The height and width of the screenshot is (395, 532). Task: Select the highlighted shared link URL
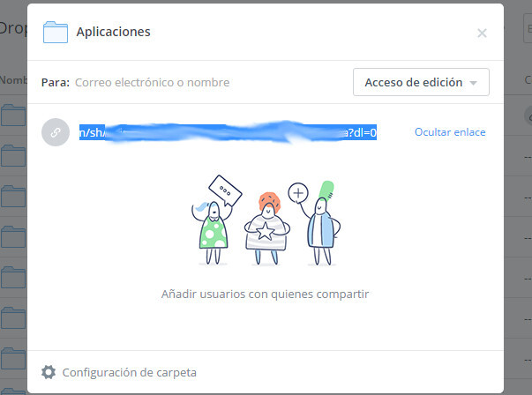pos(228,132)
